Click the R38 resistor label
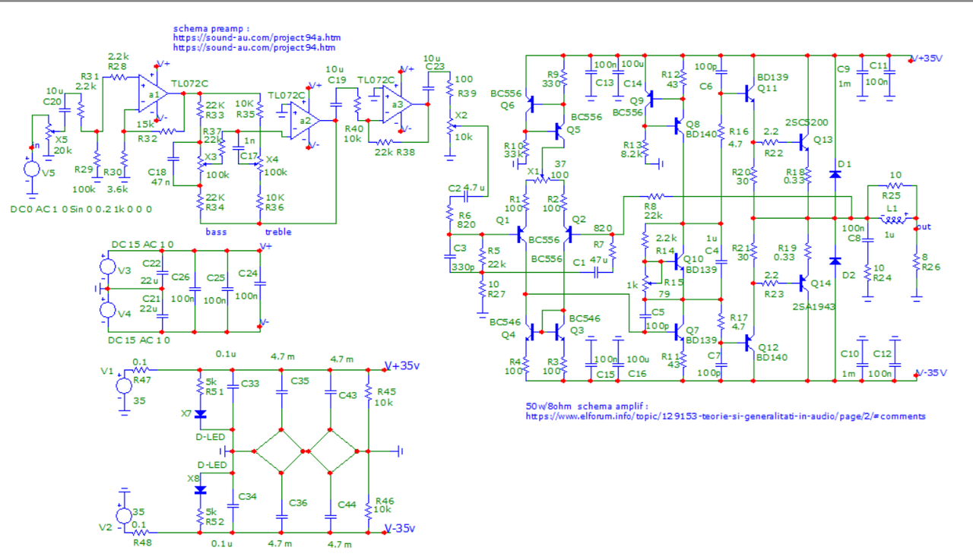 pyautogui.click(x=405, y=152)
